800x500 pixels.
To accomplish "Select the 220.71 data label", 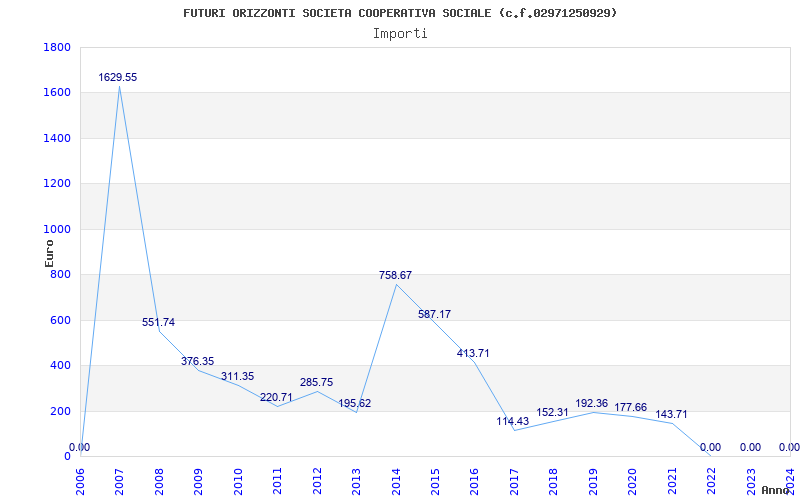I will [x=277, y=397].
